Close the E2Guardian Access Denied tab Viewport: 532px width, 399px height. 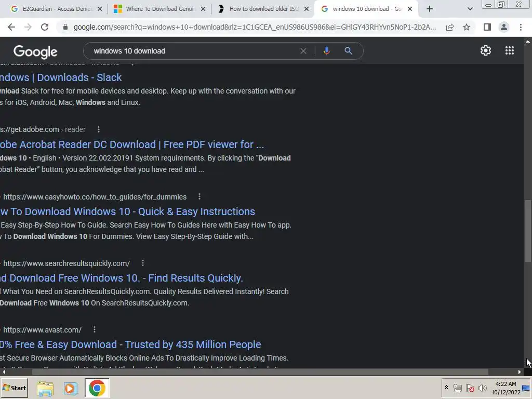[x=100, y=9]
